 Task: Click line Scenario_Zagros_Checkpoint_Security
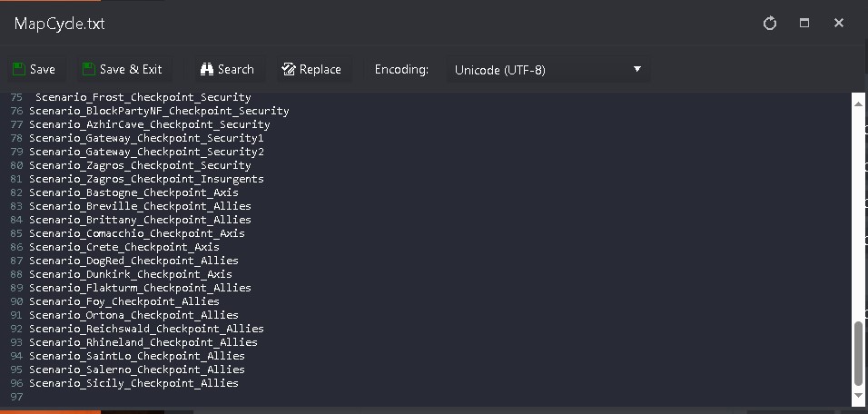click(140, 165)
